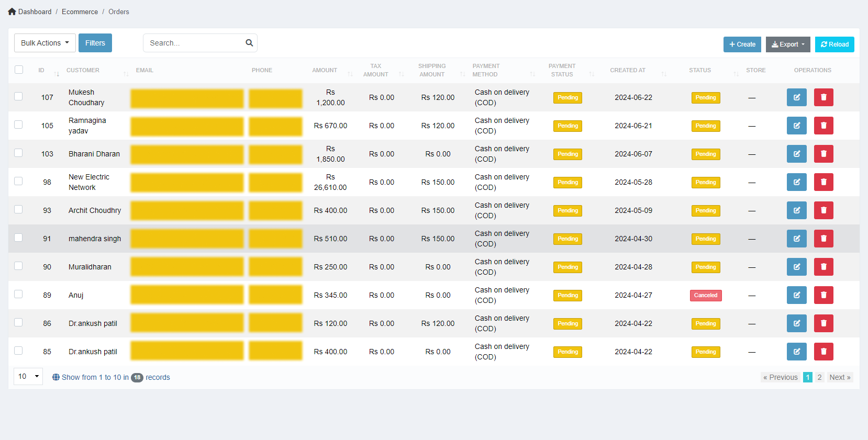Delete order 93 with the trash icon

click(824, 210)
